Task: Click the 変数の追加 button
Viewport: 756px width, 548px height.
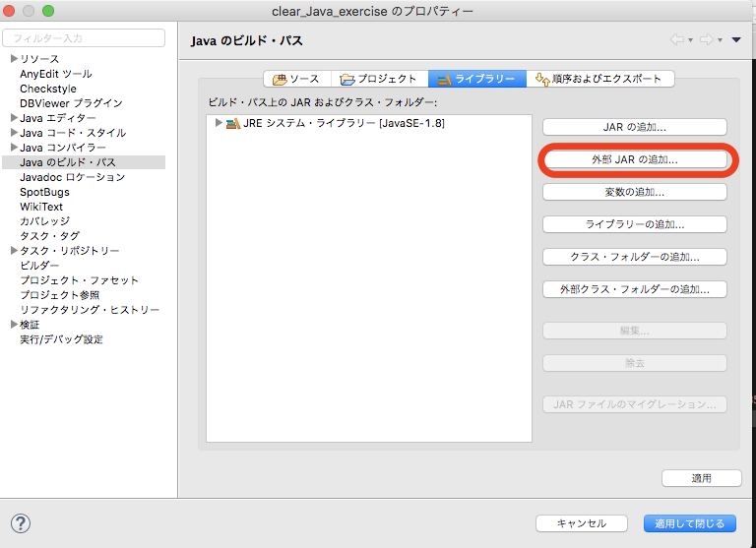Action: tap(635, 192)
